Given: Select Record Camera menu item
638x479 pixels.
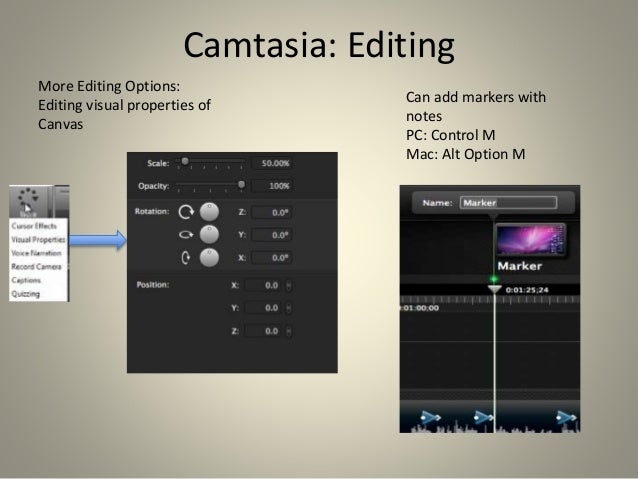Looking at the screenshot, I should [x=36, y=267].
